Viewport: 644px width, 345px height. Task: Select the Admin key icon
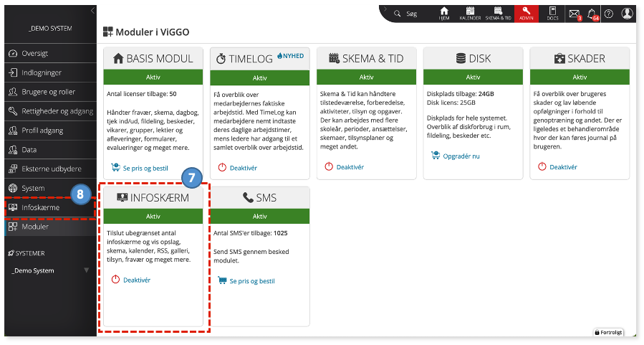526,14
